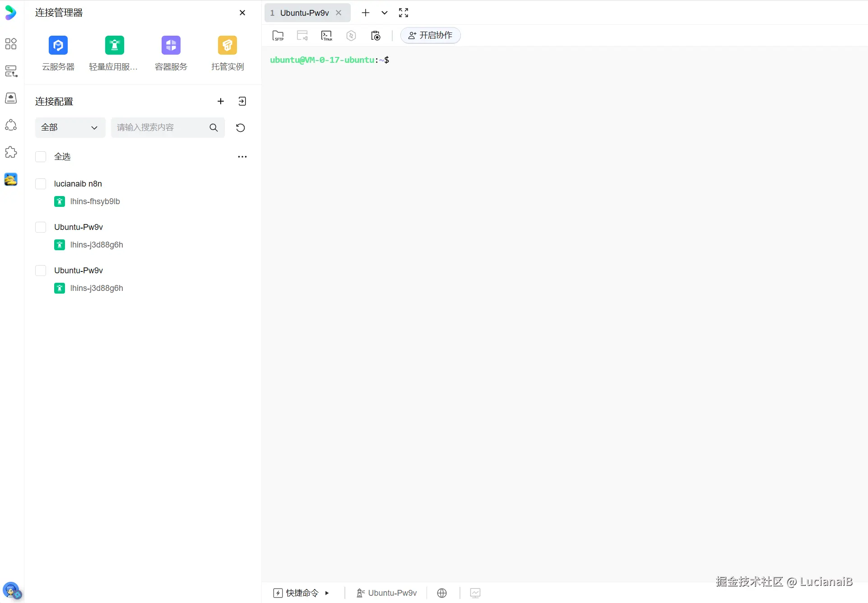Screen dimensions: 868x603
Task: Switch to the Ubuntu-Pw9v terminal tab
Action: pos(303,13)
